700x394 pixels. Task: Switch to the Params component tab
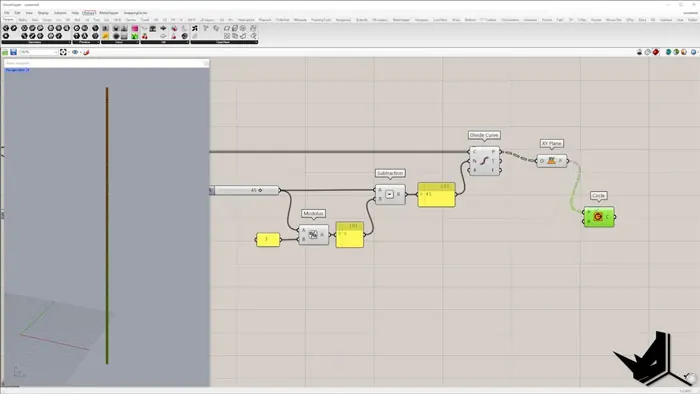[x=8, y=20]
